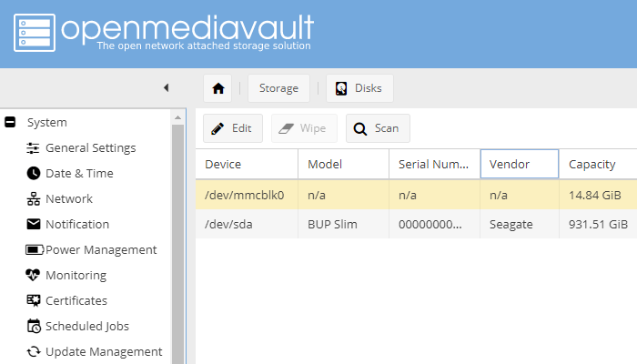Click the openmediavault server logo icon

click(35, 33)
